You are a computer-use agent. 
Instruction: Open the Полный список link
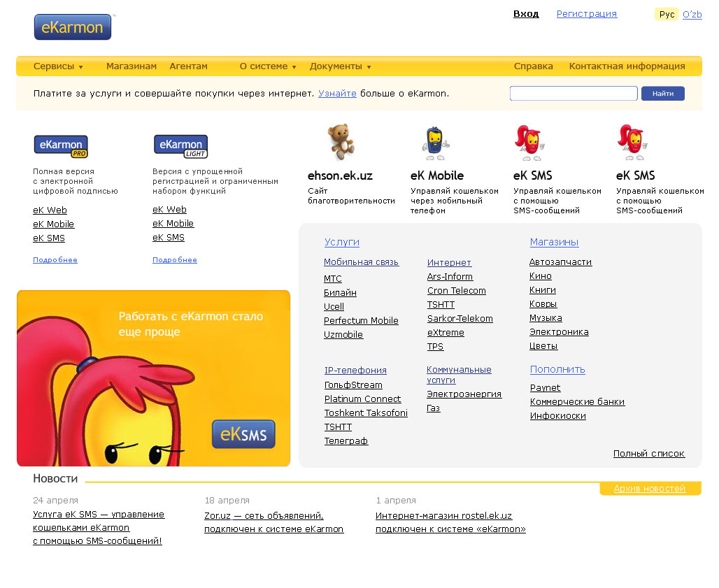[x=649, y=454]
